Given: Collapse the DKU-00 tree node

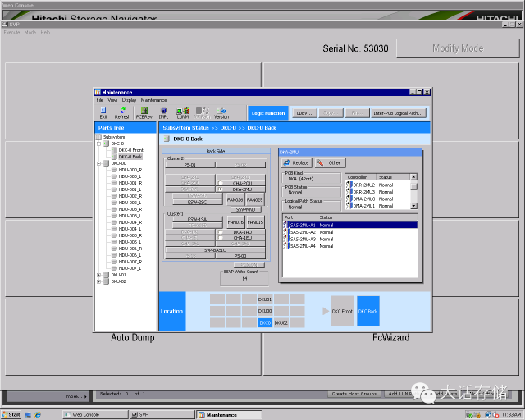Looking at the screenshot, I should pyautogui.click(x=99, y=163).
